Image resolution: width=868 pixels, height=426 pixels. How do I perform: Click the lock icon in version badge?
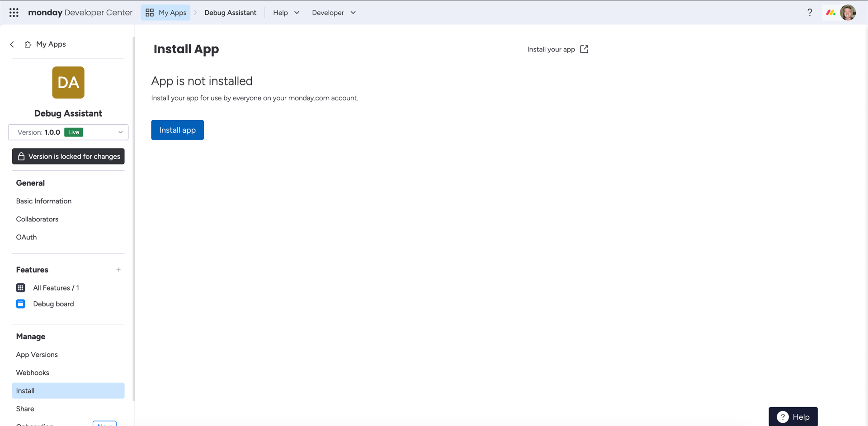coord(21,156)
